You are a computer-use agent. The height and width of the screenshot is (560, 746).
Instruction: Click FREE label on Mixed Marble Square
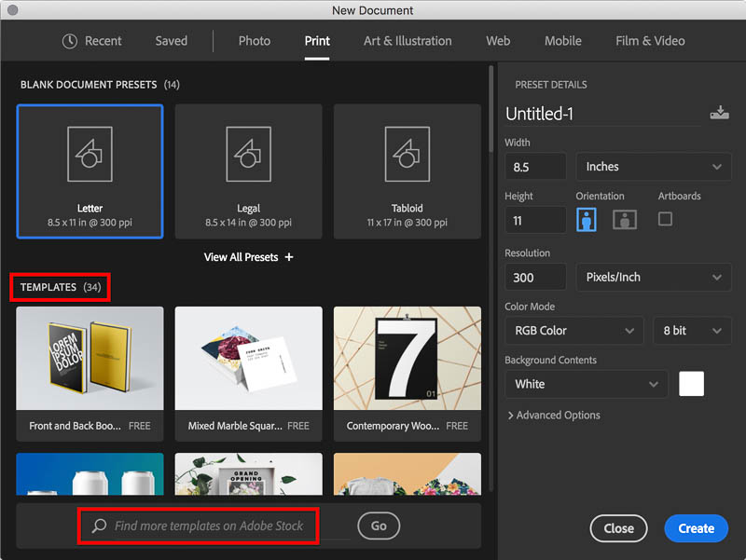pyautogui.click(x=298, y=426)
